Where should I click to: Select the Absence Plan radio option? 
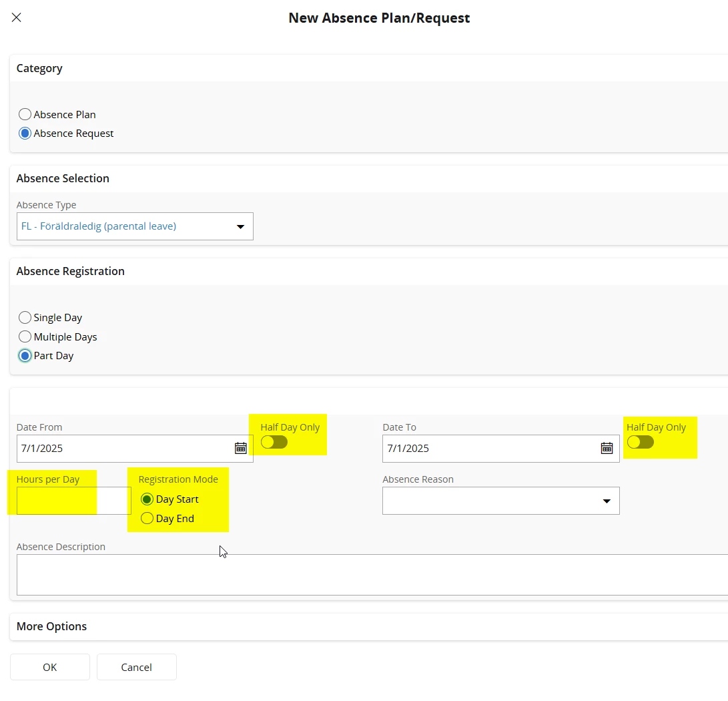pyautogui.click(x=25, y=114)
